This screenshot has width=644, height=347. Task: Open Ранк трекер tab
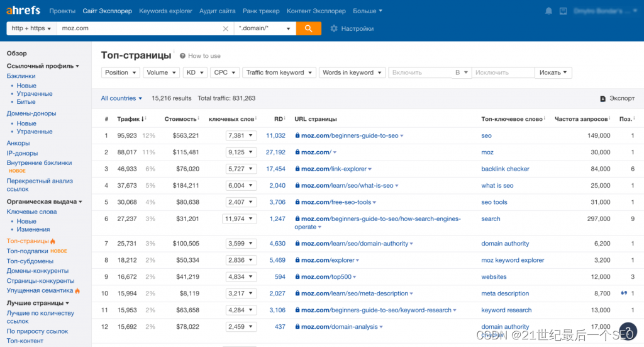coord(261,11)
